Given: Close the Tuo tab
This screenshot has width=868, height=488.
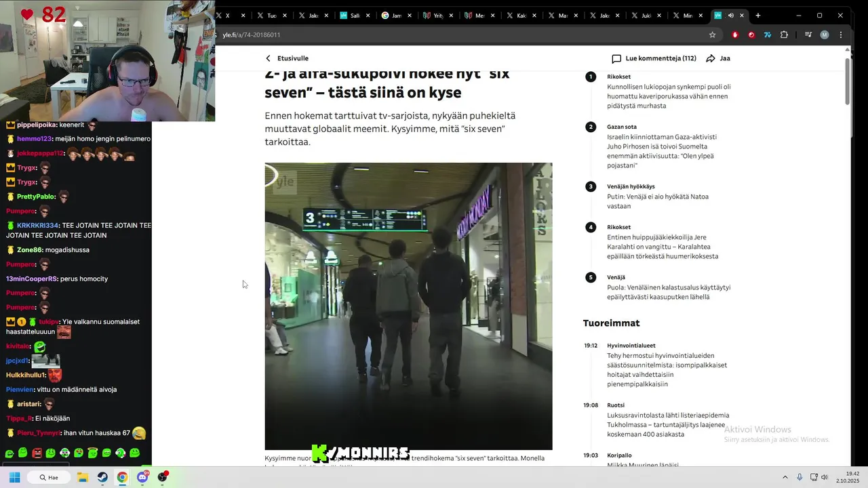Looking at the screenshot, I should [x=285, y=16].
